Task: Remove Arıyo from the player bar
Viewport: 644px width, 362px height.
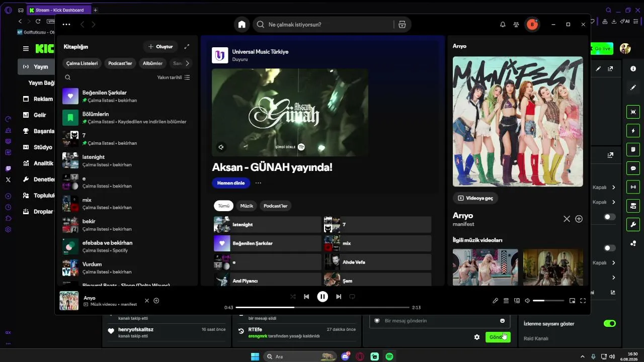Action: 147,301
